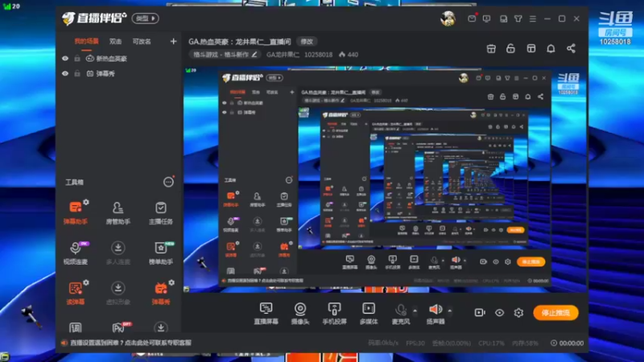
Task: Open the 榜单助手 tool marked NEW
Action: (160, 253)
